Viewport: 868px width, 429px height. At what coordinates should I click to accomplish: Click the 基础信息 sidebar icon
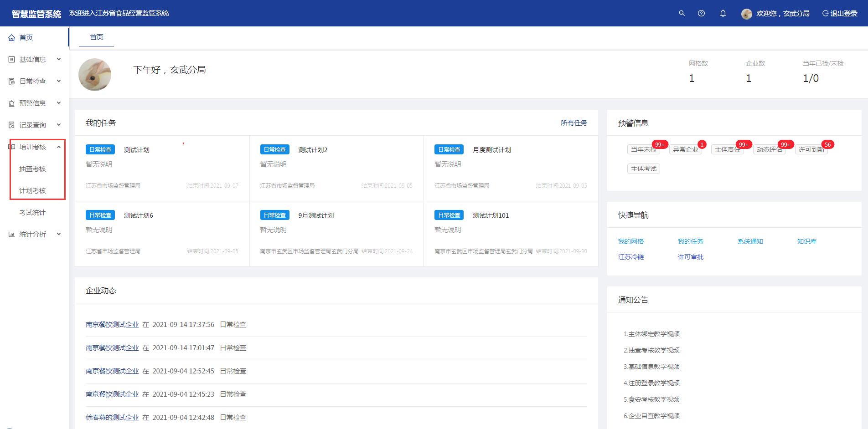point(12,60)
